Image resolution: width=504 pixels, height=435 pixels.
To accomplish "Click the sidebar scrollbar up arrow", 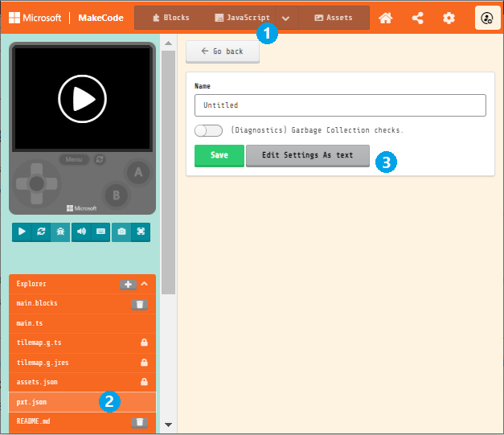I will tap(169, 43).
